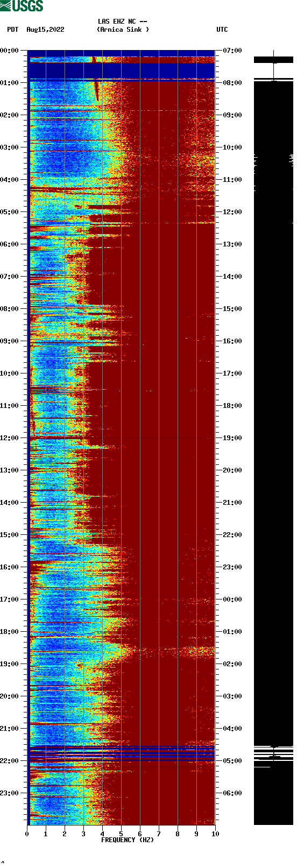Click the frequency axis tick label 1
The height and width of the screenshot is (868, 297).
[46, 834]
